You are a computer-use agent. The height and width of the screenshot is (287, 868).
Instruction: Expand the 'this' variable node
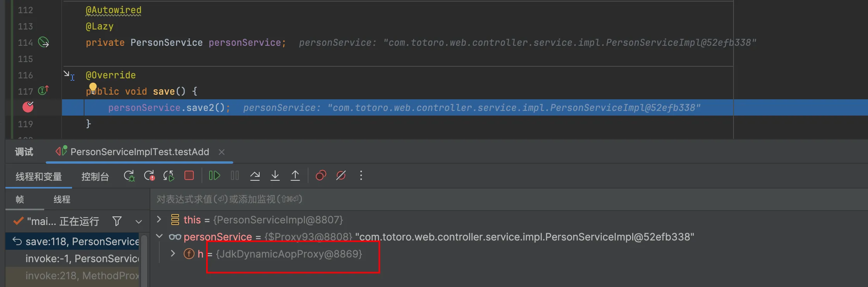tap(159, 220)
